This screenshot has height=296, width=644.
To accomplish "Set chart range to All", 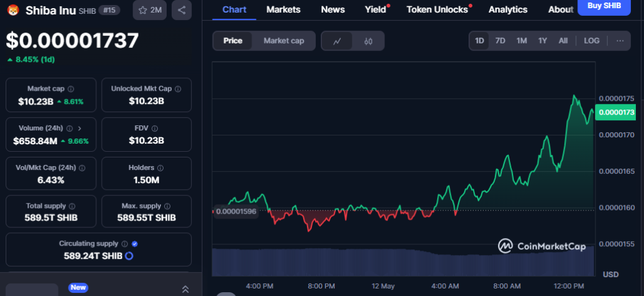I will (563, 41).
